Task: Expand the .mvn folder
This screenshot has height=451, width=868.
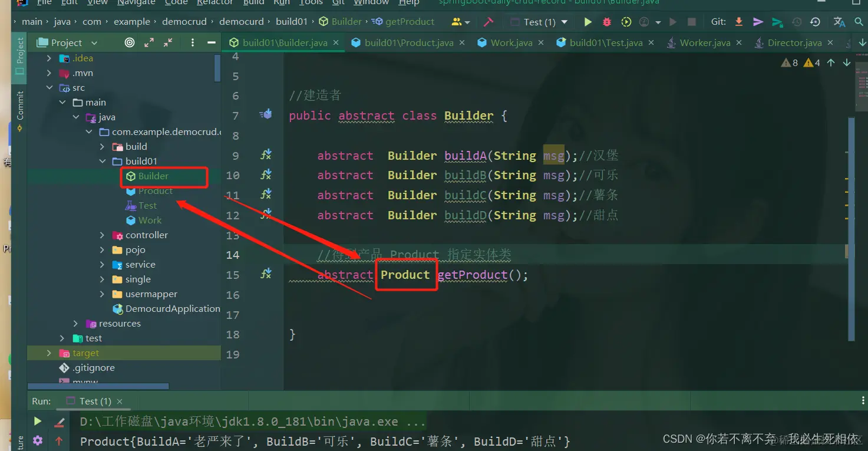Action: tap(49, 73)
